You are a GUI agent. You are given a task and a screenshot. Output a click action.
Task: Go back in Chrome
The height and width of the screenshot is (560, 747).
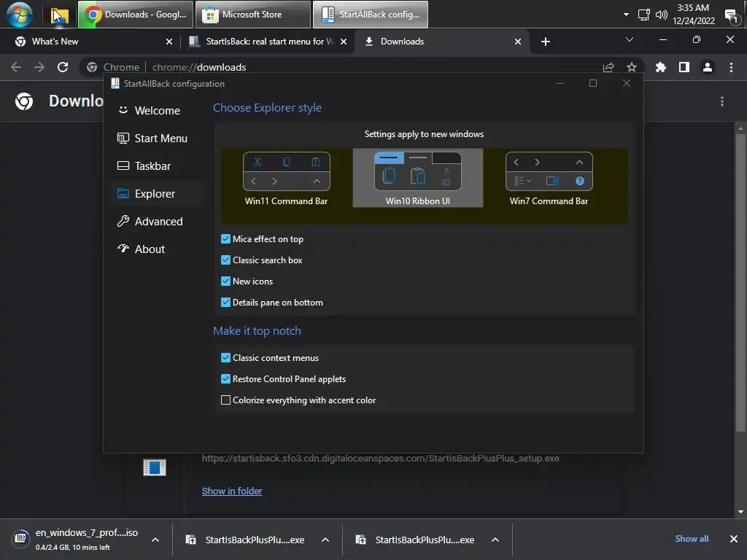pos(16,67)
